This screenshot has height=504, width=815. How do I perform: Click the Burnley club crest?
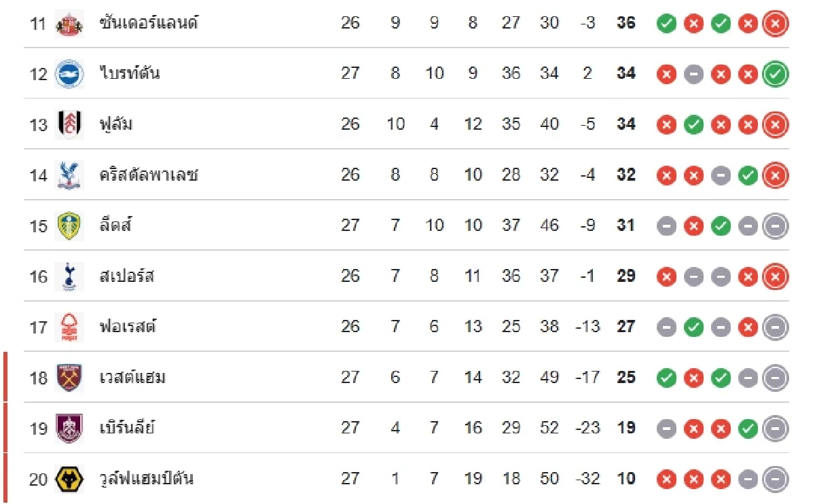click(69, 428)
